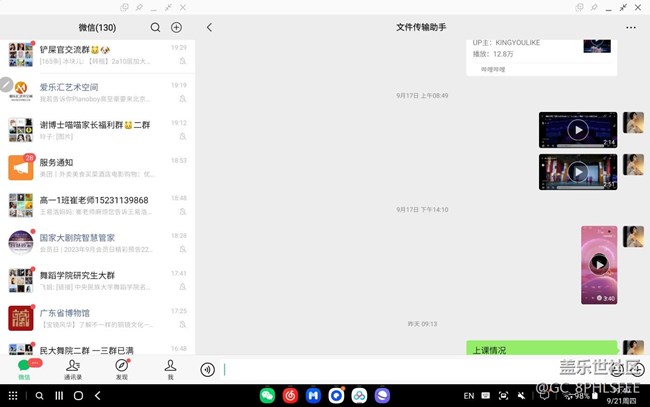Go back using the chat header arrow
The image size is (650, 407).
[x=209, y=28]
